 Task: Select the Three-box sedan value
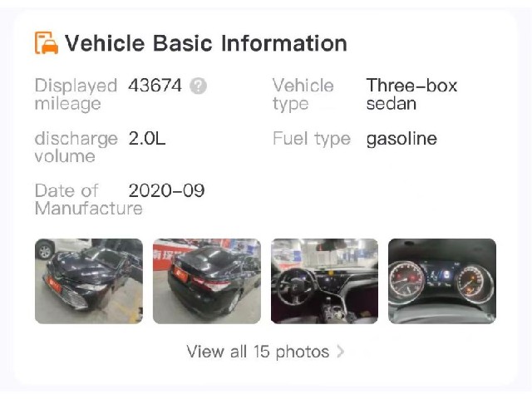click(411, 94)
